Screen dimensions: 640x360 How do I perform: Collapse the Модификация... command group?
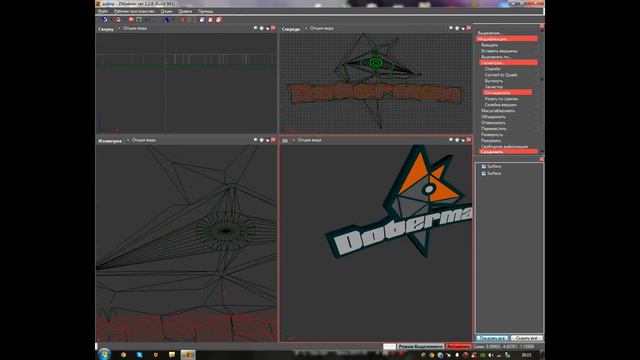coord(507,39)
